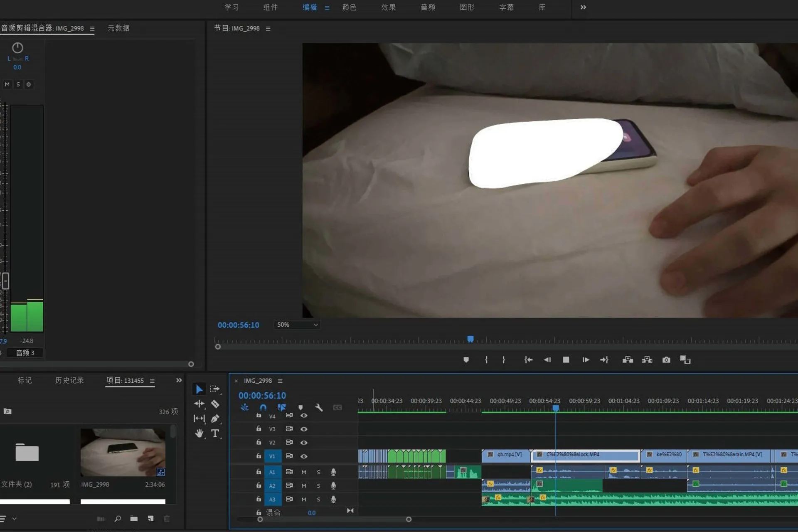Expand workspace overflow chevron in the top bar

[x=583, y=7]
